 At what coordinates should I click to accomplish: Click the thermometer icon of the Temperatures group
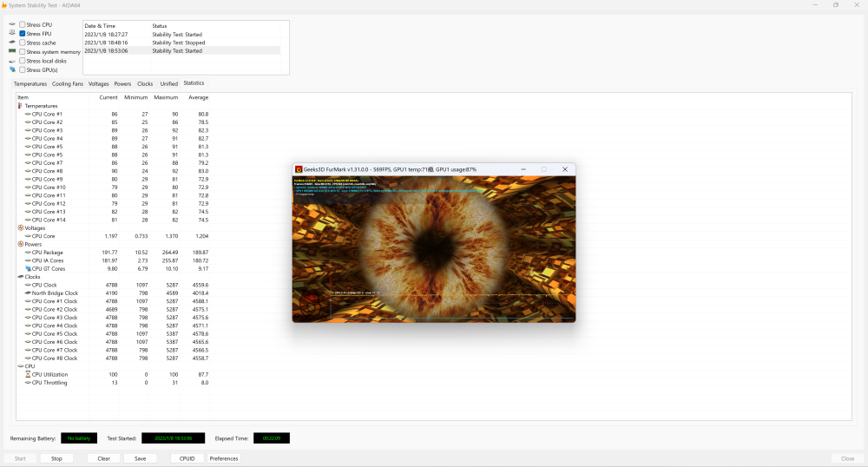coord(21,106)
